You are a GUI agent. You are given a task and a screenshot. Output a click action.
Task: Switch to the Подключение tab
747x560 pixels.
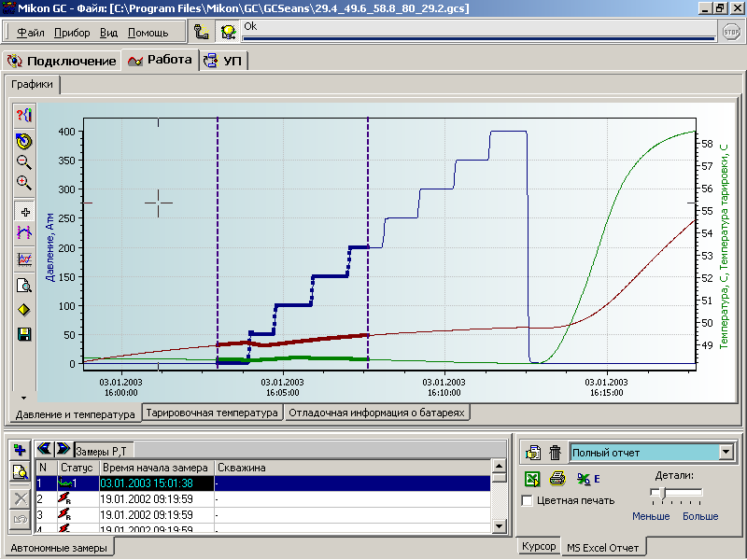tap(62, 62)
